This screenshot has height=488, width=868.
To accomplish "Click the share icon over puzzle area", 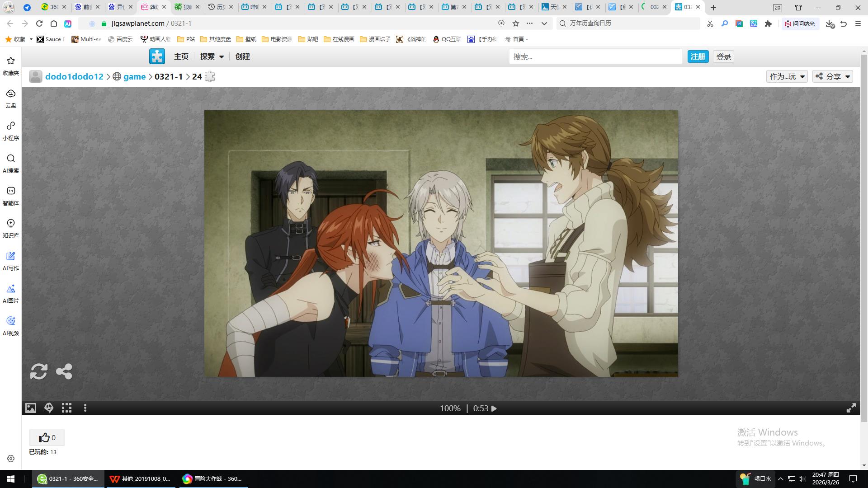I will pyautogui.click(x=64, y=371).
